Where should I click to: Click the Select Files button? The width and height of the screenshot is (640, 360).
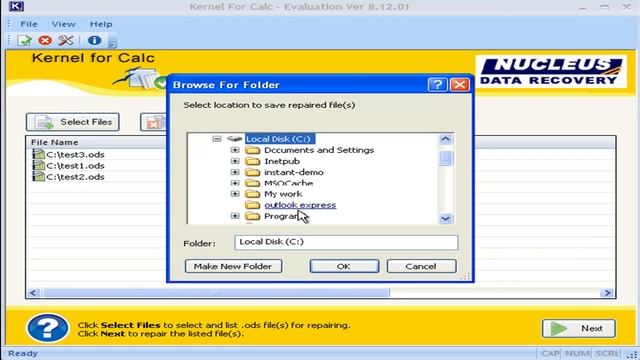point(73,122)
